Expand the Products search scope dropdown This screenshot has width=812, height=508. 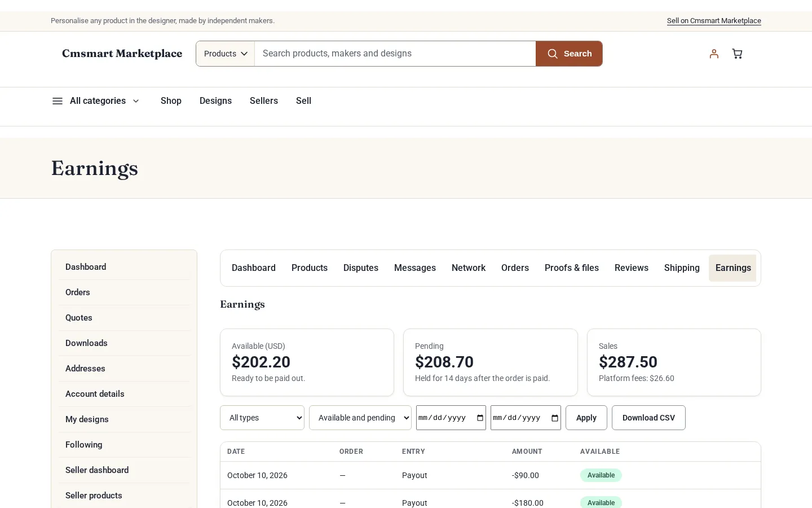click(226, 54)
